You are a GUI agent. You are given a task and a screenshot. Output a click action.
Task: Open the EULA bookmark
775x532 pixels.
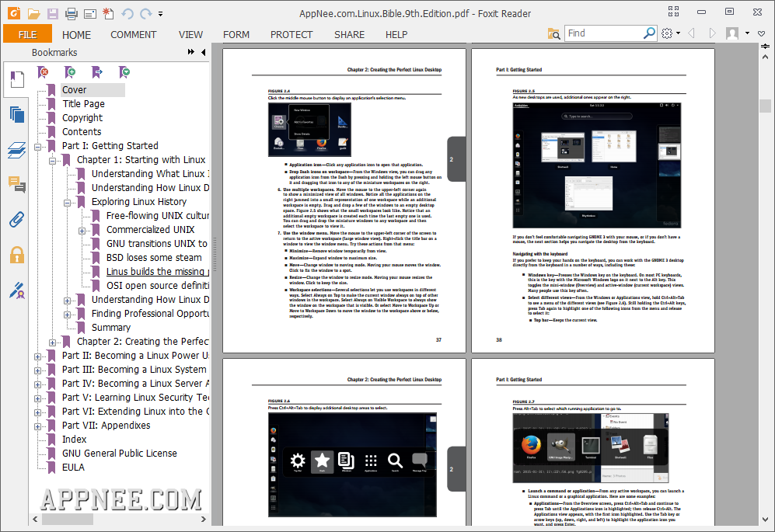pos(73,468)
